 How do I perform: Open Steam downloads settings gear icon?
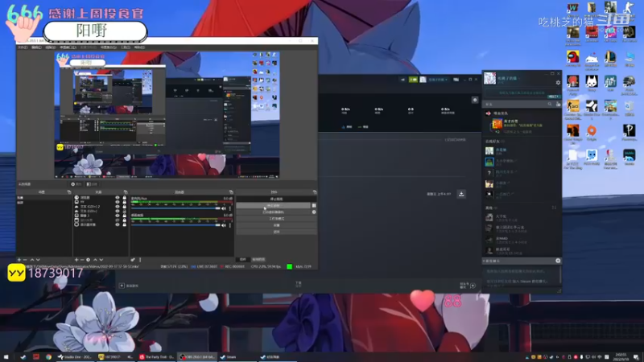coord(475,100)
